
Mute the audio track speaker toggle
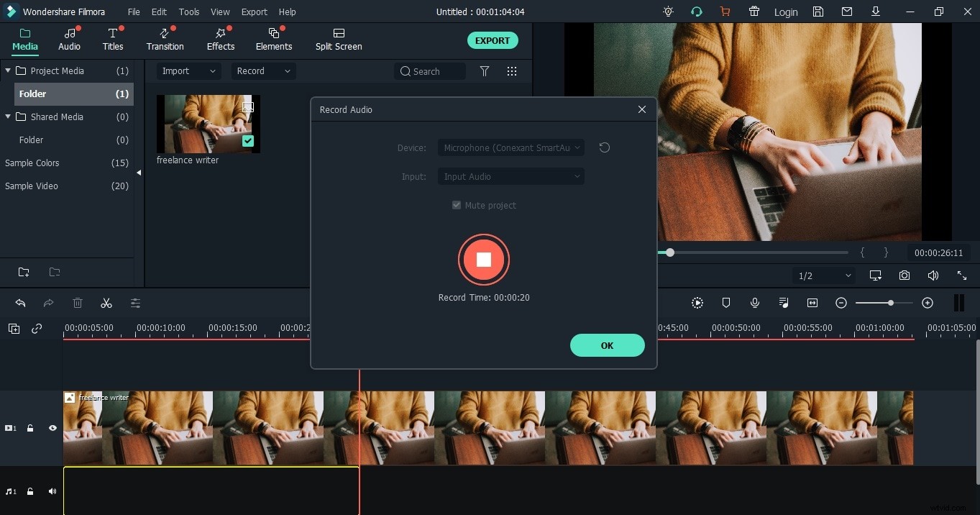52,491
